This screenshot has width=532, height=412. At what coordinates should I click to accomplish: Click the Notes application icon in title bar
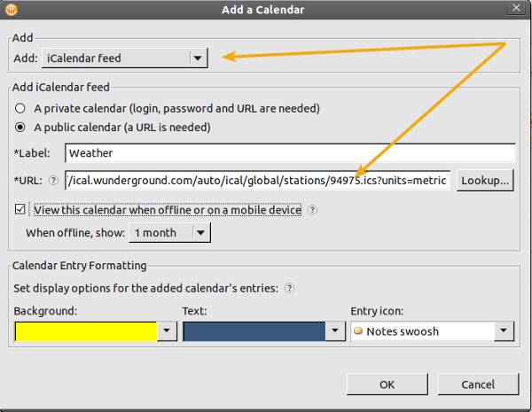pos(12,9)
